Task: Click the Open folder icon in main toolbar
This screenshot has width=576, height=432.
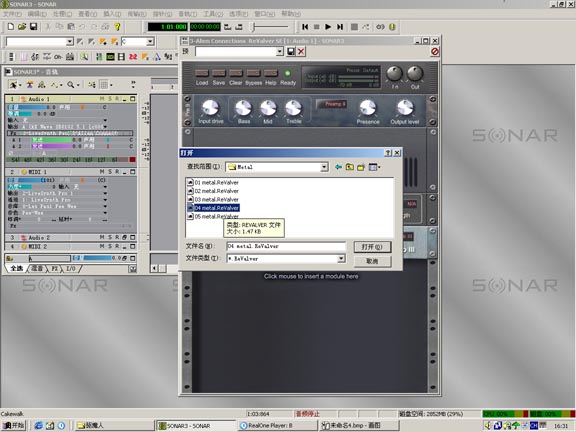Action: point(22,26)
